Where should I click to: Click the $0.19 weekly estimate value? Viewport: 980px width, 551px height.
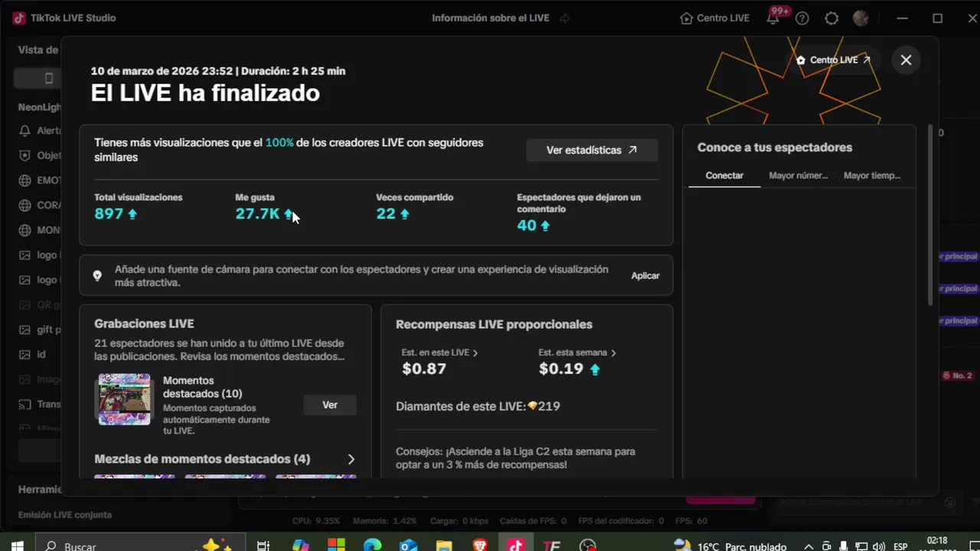[x=561, y=369]
